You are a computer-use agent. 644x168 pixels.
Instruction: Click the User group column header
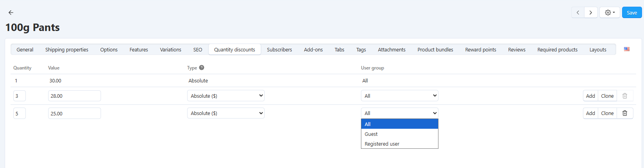(x=372, y=68)
